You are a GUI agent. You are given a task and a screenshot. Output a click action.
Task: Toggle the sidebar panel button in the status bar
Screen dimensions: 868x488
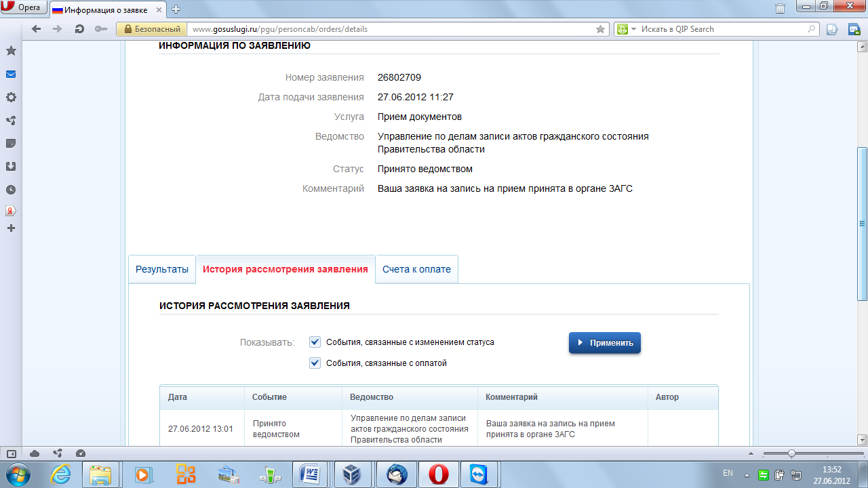[x=12, y=453]
